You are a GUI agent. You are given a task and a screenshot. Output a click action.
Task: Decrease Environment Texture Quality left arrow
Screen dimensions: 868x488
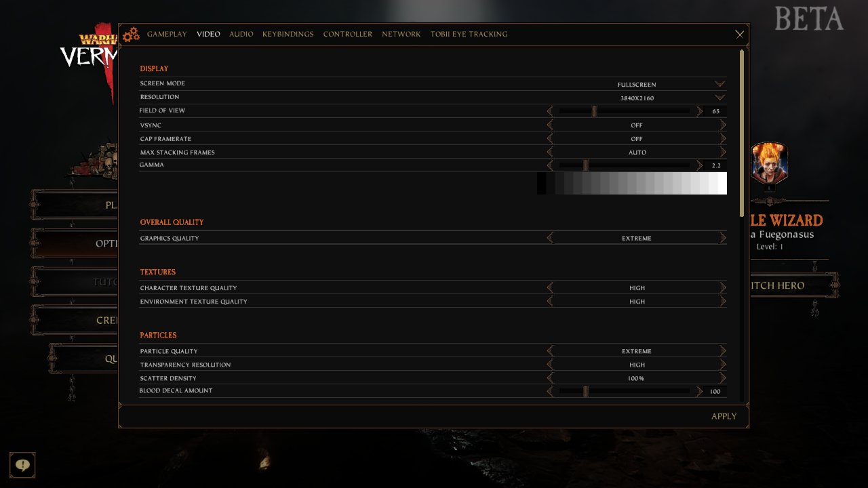point(550,301)
